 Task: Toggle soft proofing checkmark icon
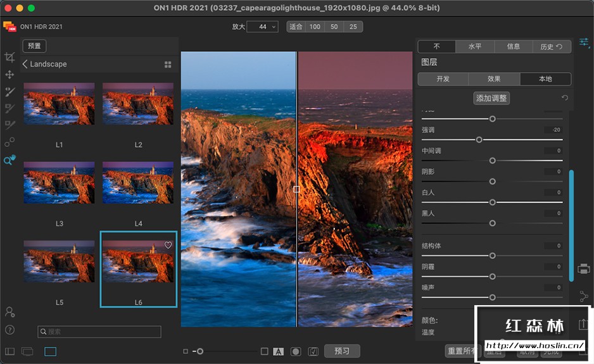point(313,351)
